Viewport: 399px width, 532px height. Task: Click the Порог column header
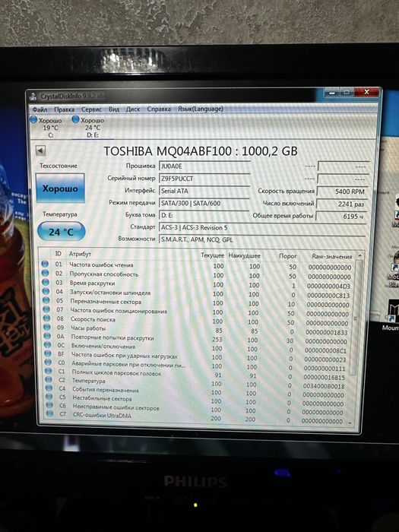[288, 256]
